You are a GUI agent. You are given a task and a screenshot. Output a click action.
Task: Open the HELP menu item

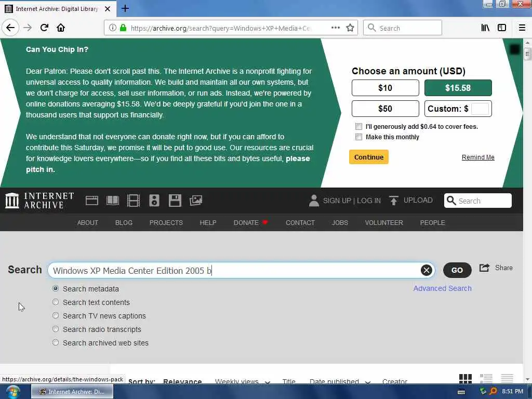(x=208, y=222)
